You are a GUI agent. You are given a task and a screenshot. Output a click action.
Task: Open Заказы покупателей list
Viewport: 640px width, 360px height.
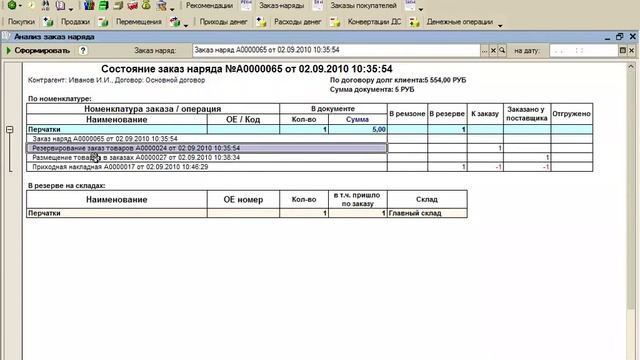[x=363, y=6]
